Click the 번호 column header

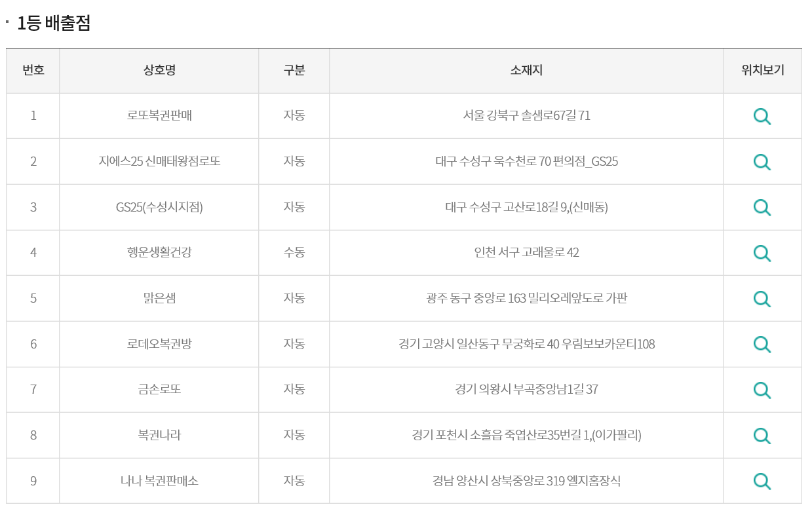33,71
